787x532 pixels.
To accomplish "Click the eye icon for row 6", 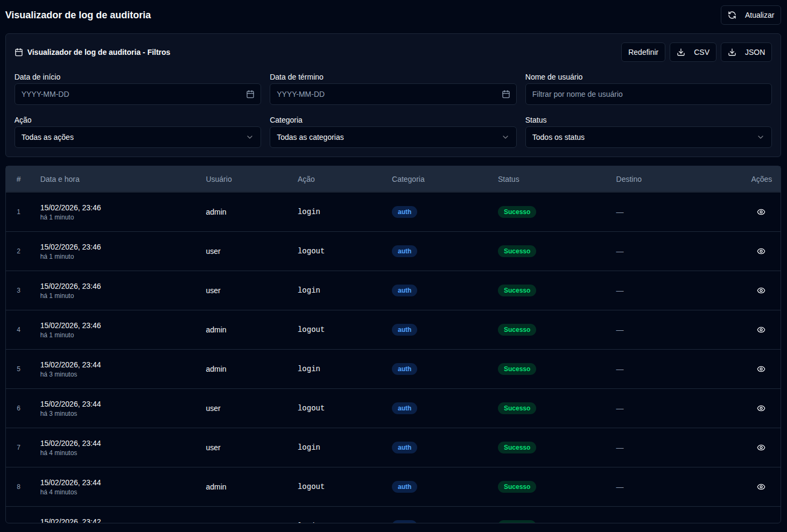I will 761,408.
